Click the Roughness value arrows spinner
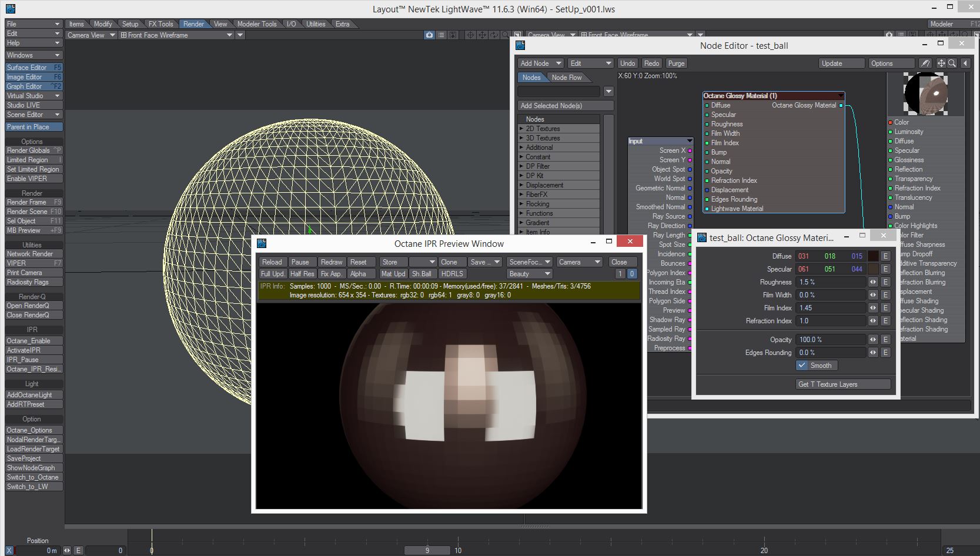Image resolution: width=980 pixels, height=556 pixels. 873,282
